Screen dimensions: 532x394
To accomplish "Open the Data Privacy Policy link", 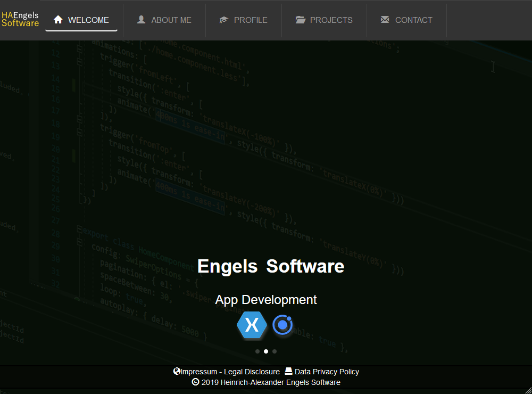I will coord(327,372).
